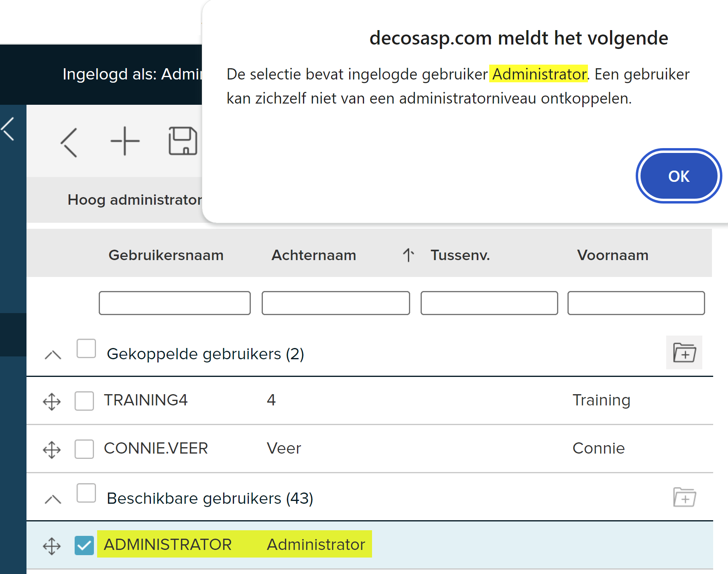Click the 4 last name cell of TRAINING4

(271, 400)
